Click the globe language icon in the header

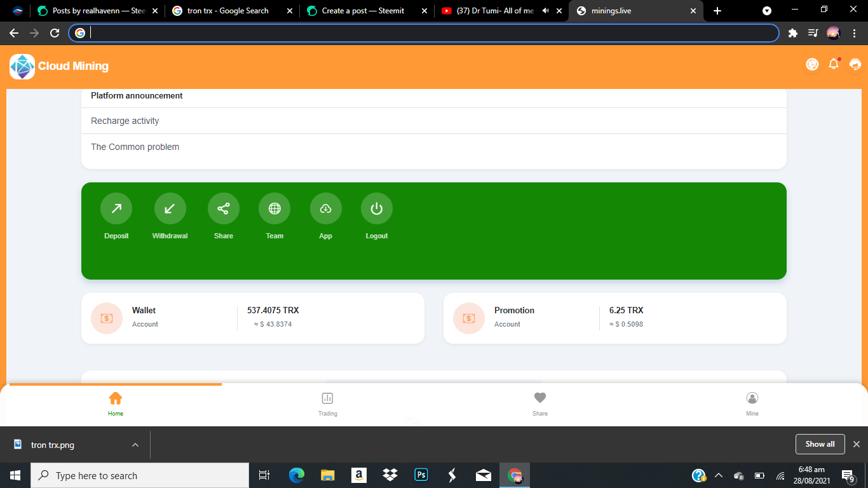coord(811,64)
